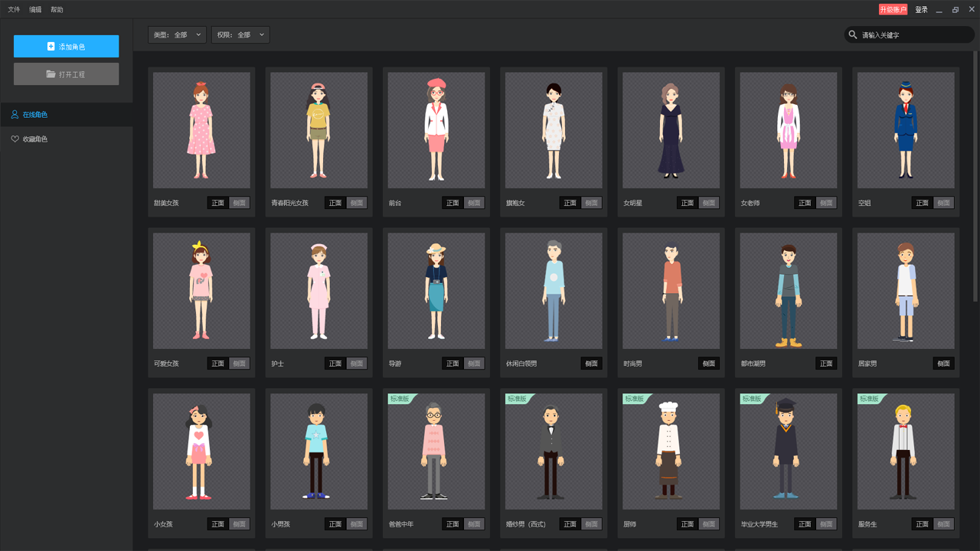980x551 pixels.
Task: Click the folder icon in 打开工程
Action: coord(51,74)
